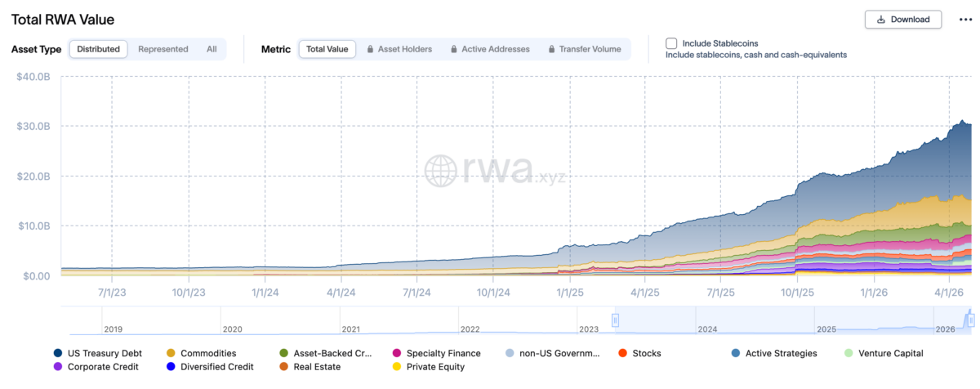Click the left range slider handle
The width and height of the screenshot is (980, 389).
pos(616,320)
